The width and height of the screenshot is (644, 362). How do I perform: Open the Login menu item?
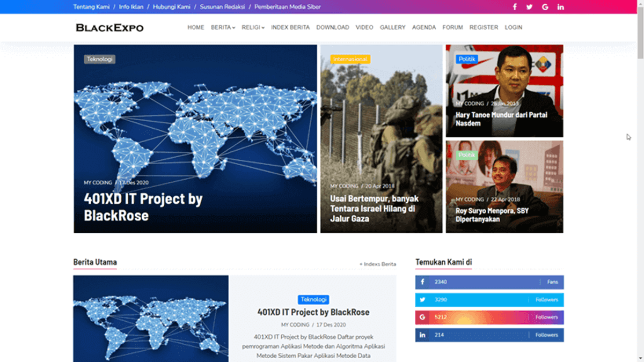514,27
